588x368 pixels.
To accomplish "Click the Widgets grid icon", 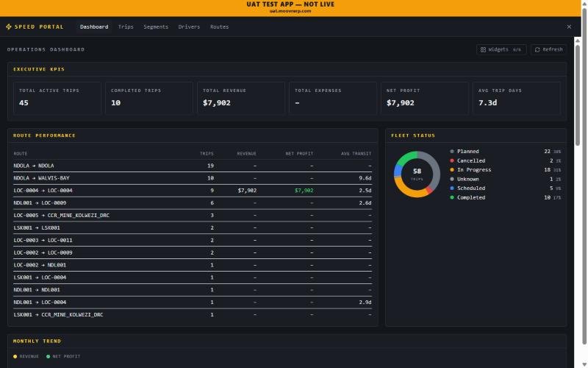I will (x=483, y=49).
